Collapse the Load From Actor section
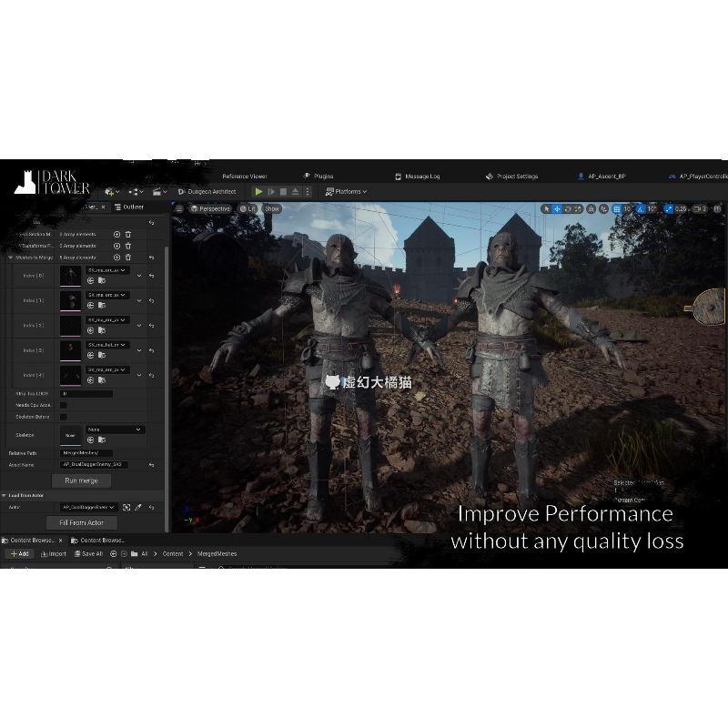This screenshot has height=728, width=728. [x=5, y=496]
